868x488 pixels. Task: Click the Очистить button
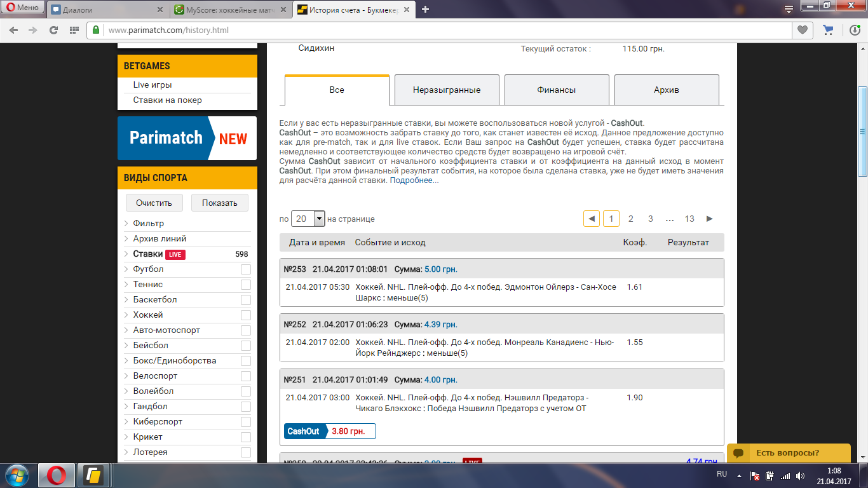click(154, 203)
